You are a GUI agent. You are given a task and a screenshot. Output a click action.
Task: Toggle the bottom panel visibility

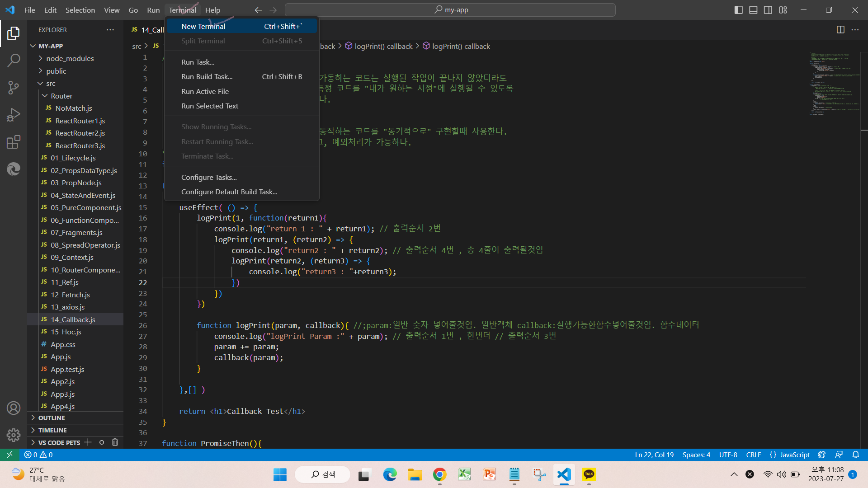coord(753,10)
